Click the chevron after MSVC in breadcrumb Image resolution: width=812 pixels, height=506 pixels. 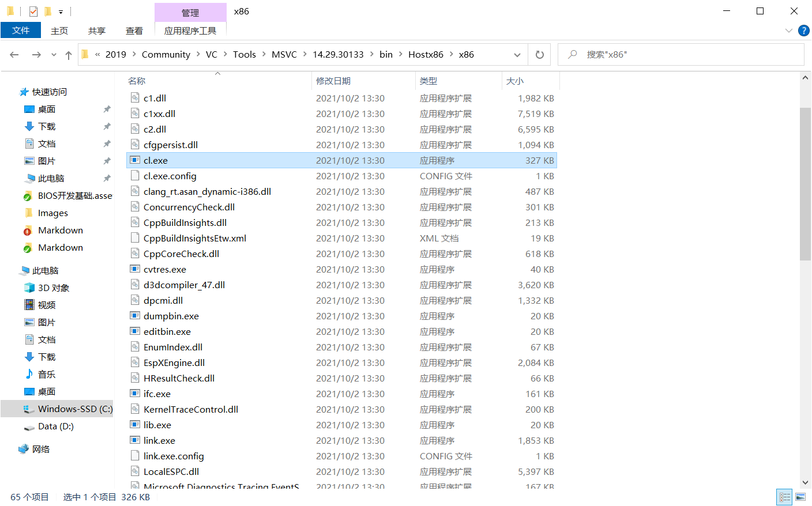coord(306,54)
